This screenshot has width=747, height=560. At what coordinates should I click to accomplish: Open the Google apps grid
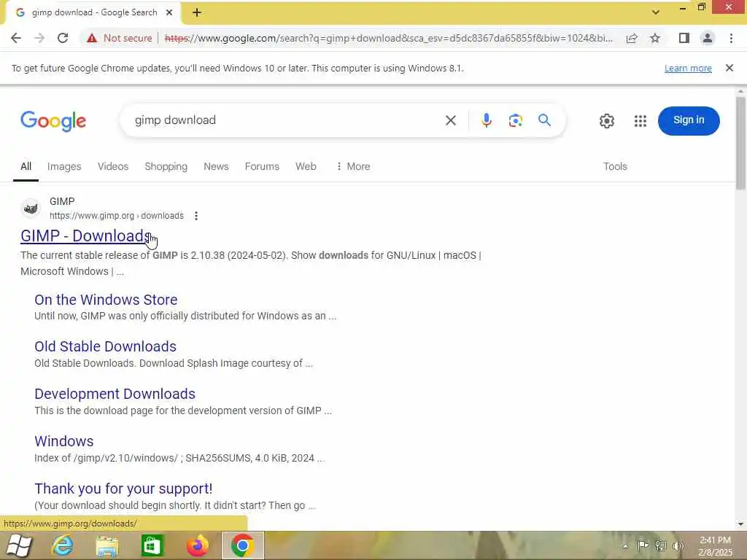(x=640, y=121)
